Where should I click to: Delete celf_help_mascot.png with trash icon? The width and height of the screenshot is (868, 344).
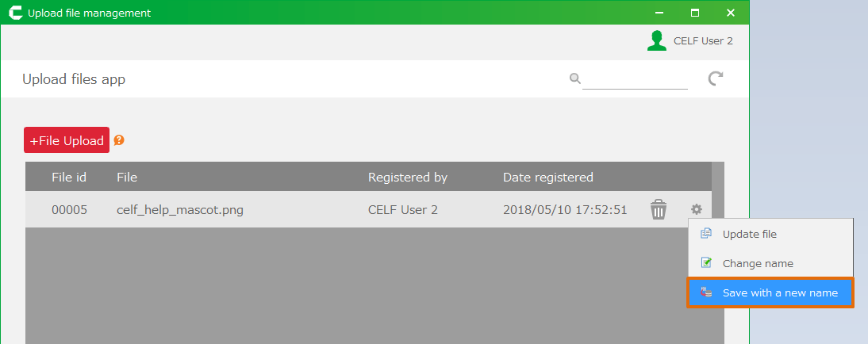tap(659, 210)
